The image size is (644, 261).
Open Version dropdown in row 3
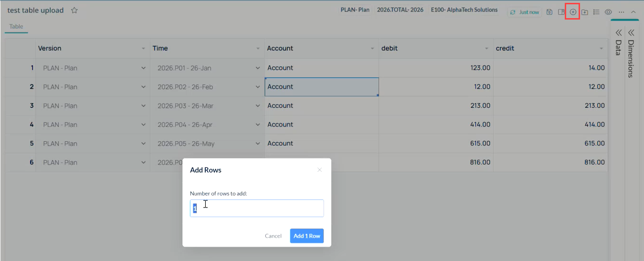pos(144,106)
